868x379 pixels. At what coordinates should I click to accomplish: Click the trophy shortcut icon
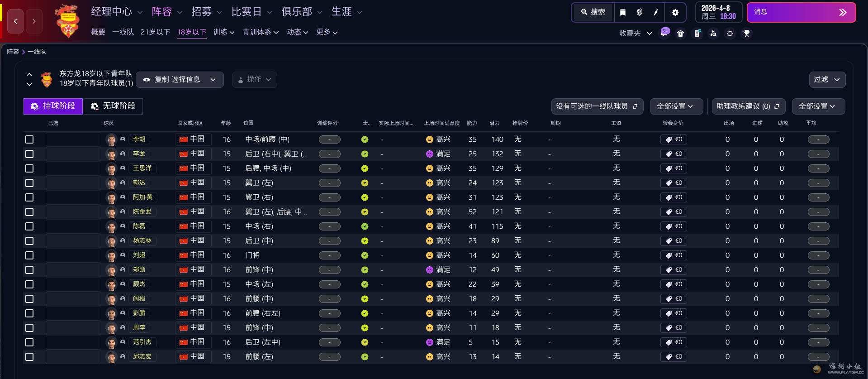click(747, 34)
